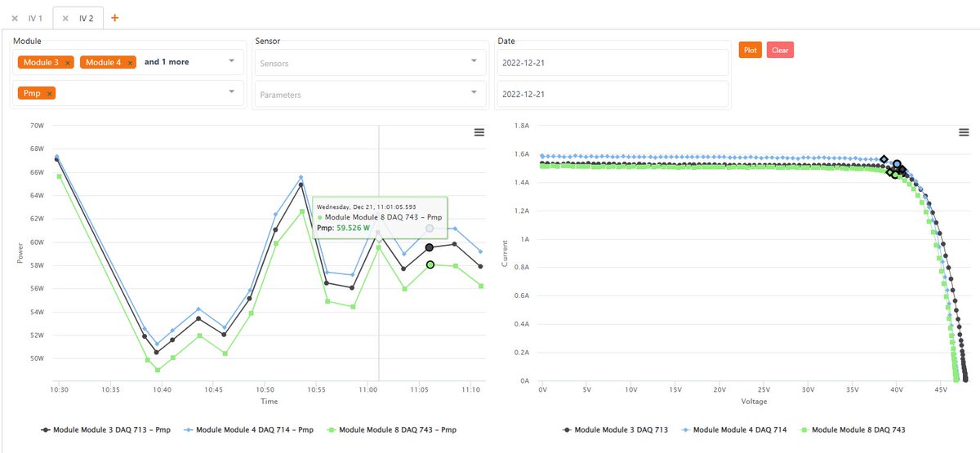Switch to the IV 1 tab
Screen dimensions: 980x453
click(35, 18)
